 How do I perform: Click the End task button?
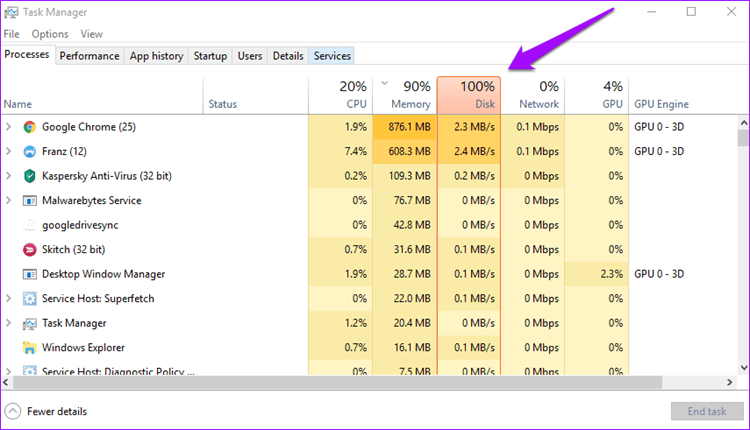pos(707,411)
